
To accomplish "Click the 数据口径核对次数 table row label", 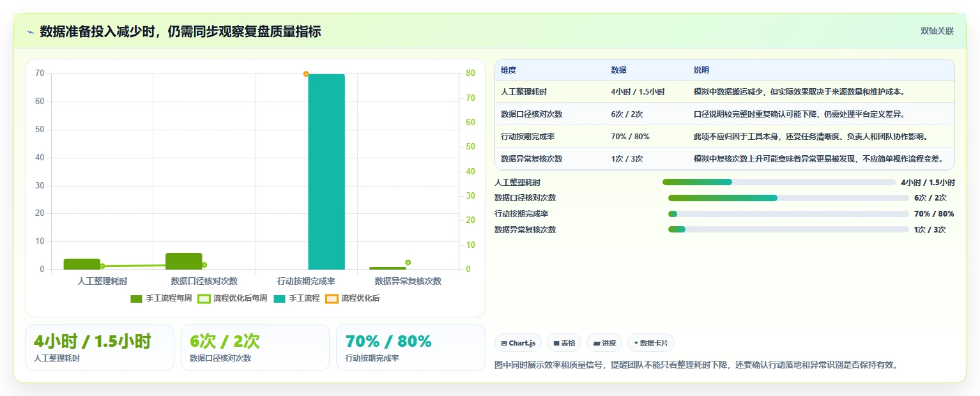I will (532, 114).
